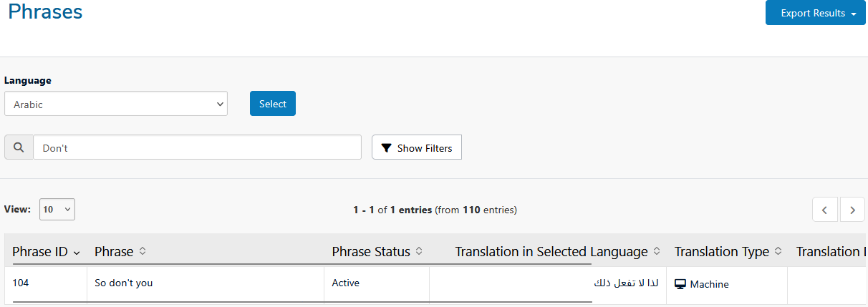Click the Show Filters button
The width and height of the screenshot is (868, 307).
[417, 147]
